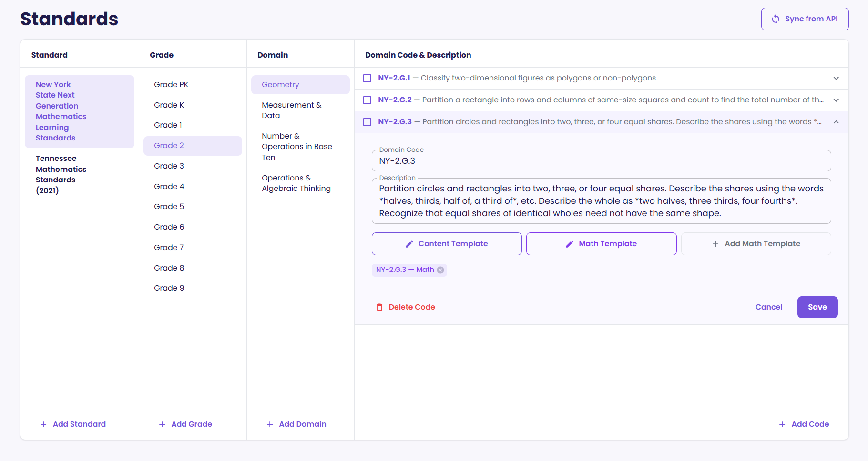Viewport: 868px width, 461px height.
Task: Click plus icon next to Add Standard
Action: pyautogui.click(x=43, y=424)
